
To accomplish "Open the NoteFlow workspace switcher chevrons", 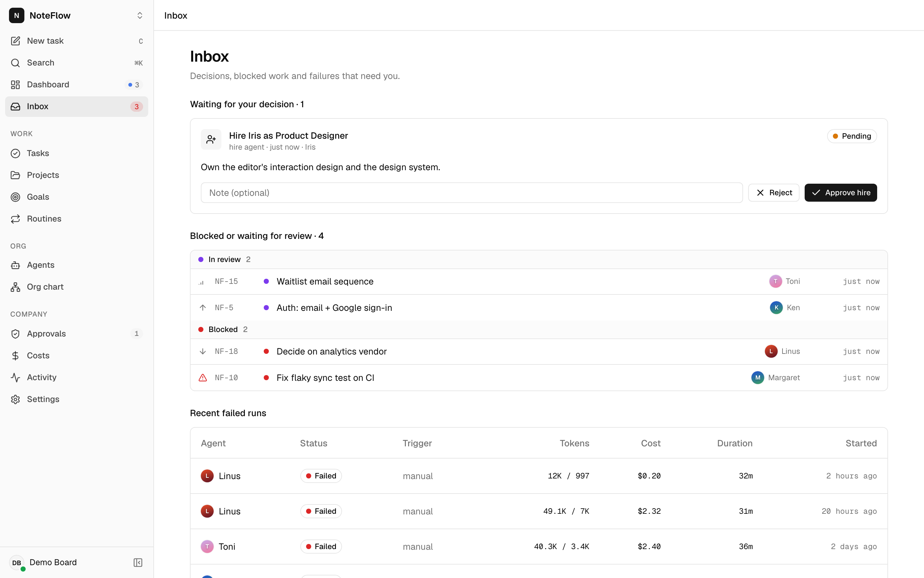I will click(140, 15).
